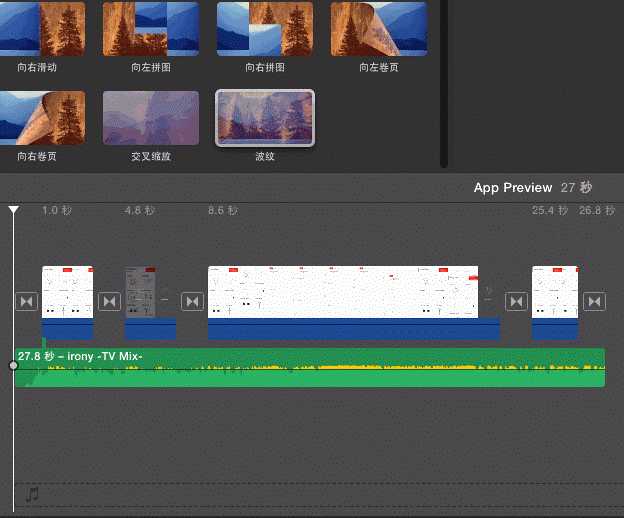Click the App Preview project title
This screenshot has height=518, width=624.
(513, 187)
